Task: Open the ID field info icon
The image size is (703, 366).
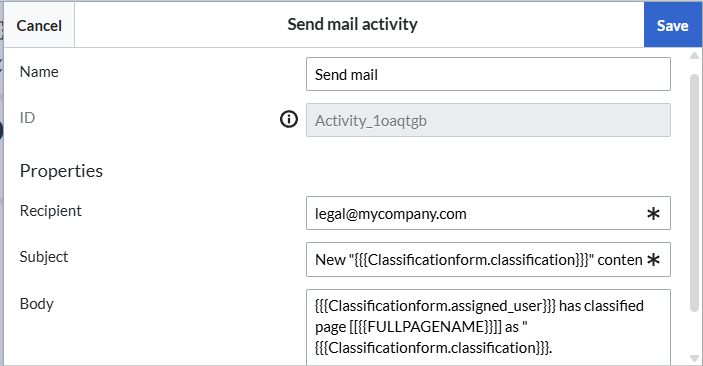Action: pyautogui.click(x=289, y=119)
